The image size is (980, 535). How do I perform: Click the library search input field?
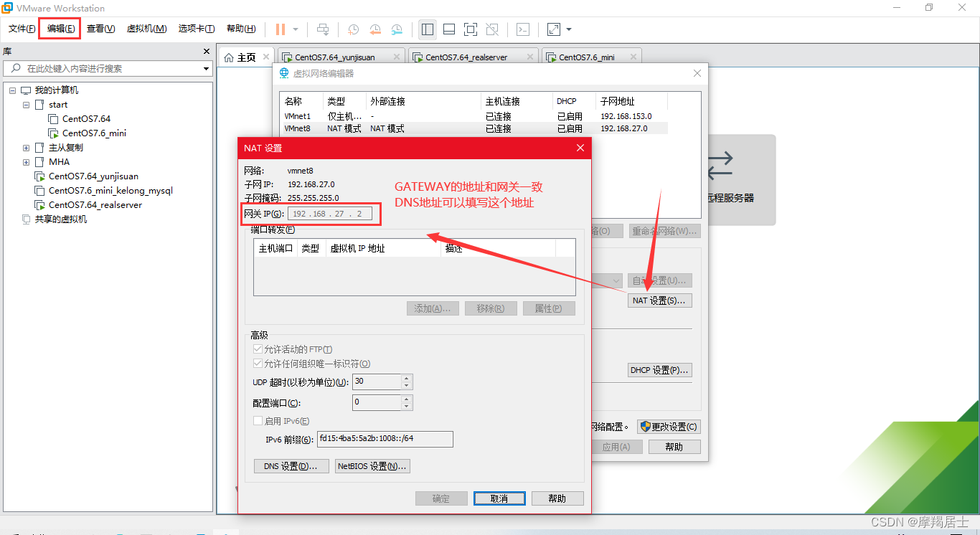pyautogui.click(x=103, y=69)
